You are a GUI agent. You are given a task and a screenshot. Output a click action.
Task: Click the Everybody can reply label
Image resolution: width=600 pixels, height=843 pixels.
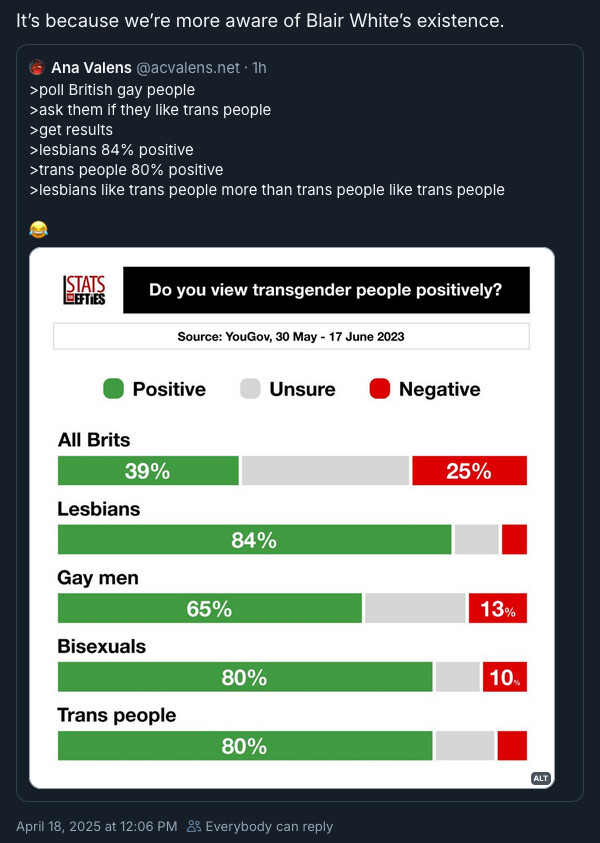click(x=269, y=826)
